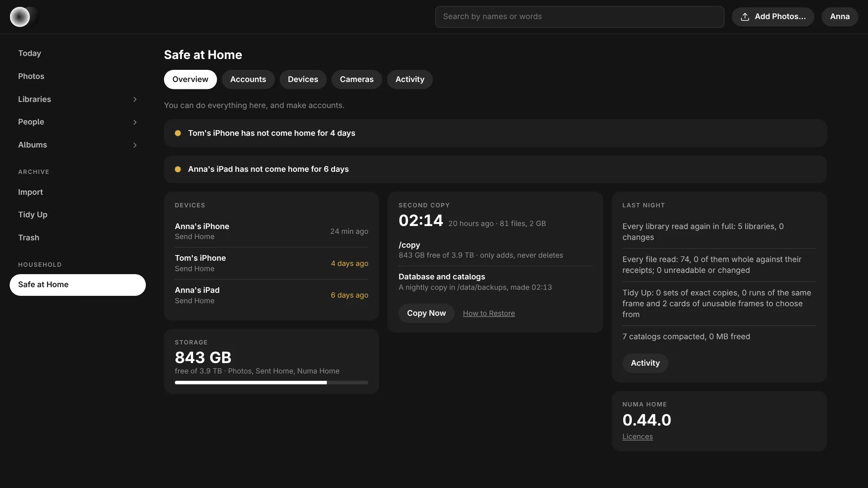Click the storage usage progress bar

(x=271, y=383)
